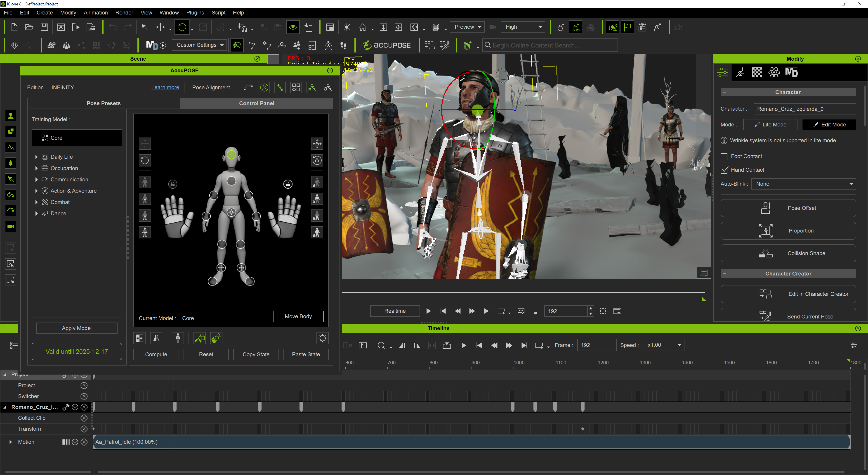This screenshot has width=868, height=475.
Task: Toggle the left hand lock on mannequin
Action: click(172, 184)
